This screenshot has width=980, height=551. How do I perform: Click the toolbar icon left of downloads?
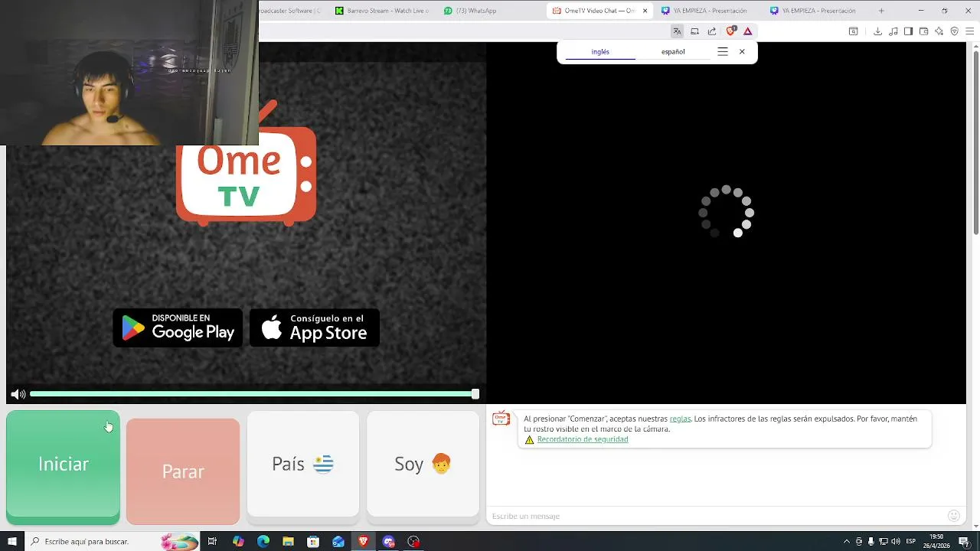pos(853,31)
